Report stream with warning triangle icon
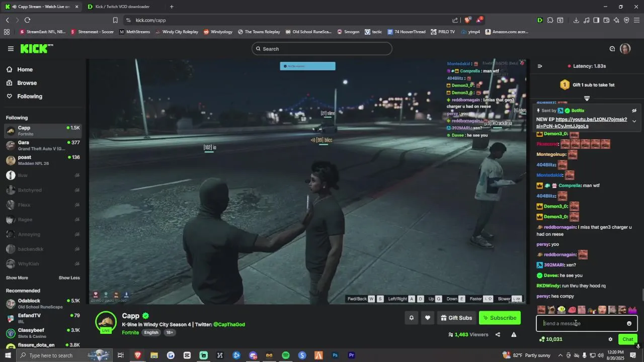 514,334
